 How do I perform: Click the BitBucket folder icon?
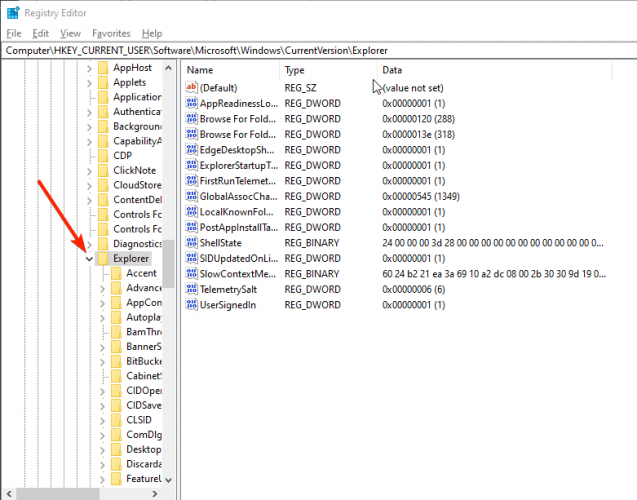click(x=117, y=361)
